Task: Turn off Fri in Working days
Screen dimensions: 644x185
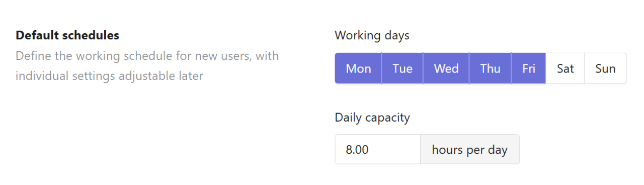Action: tap(529, 68)
